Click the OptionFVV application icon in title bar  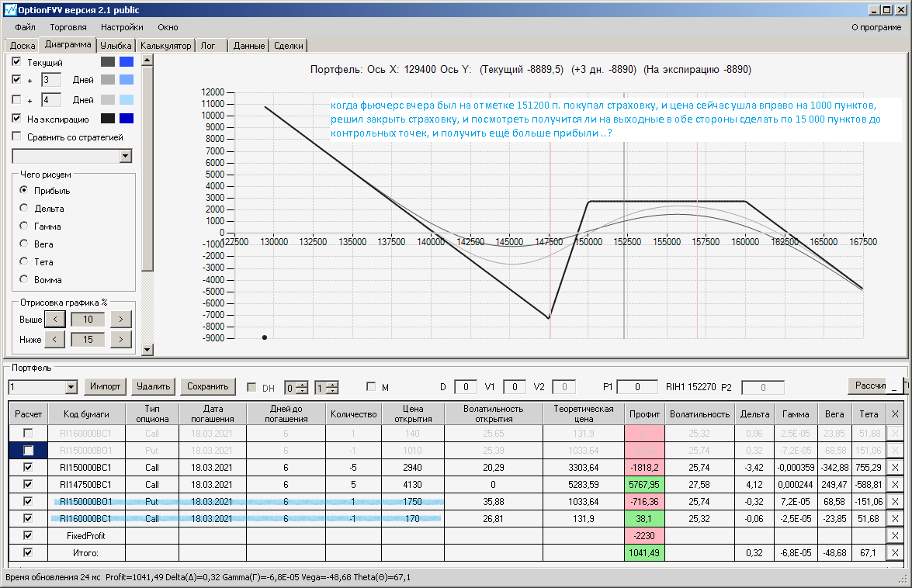click(10, 10)
